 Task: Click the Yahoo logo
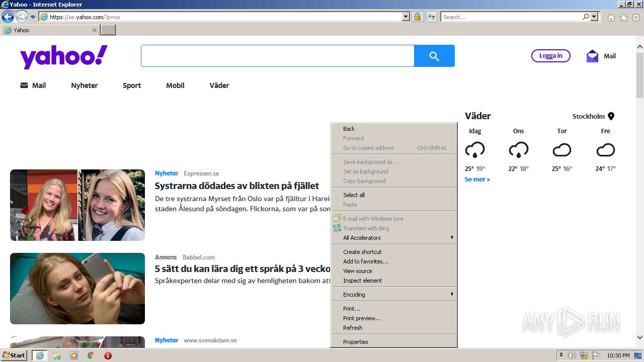(x=64, y=56)
